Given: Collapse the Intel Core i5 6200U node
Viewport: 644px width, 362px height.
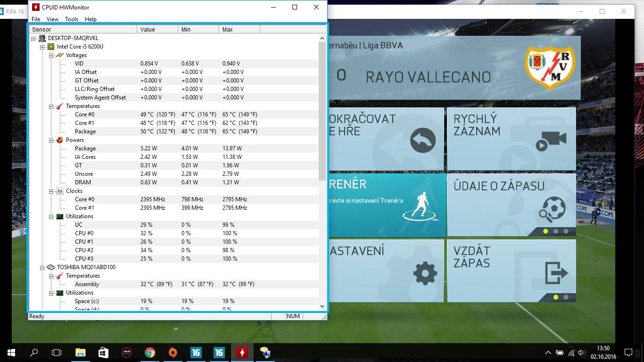Looking at the screenshot, I should (42, 47).
